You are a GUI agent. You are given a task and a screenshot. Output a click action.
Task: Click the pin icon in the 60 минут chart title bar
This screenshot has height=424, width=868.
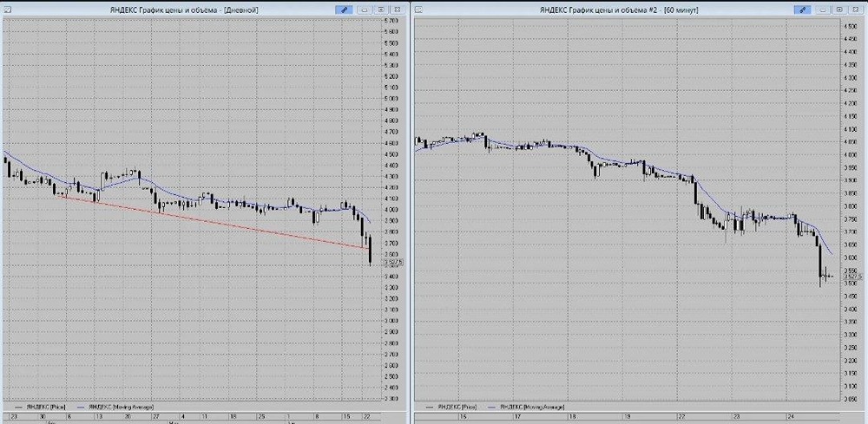click(803, 10)
